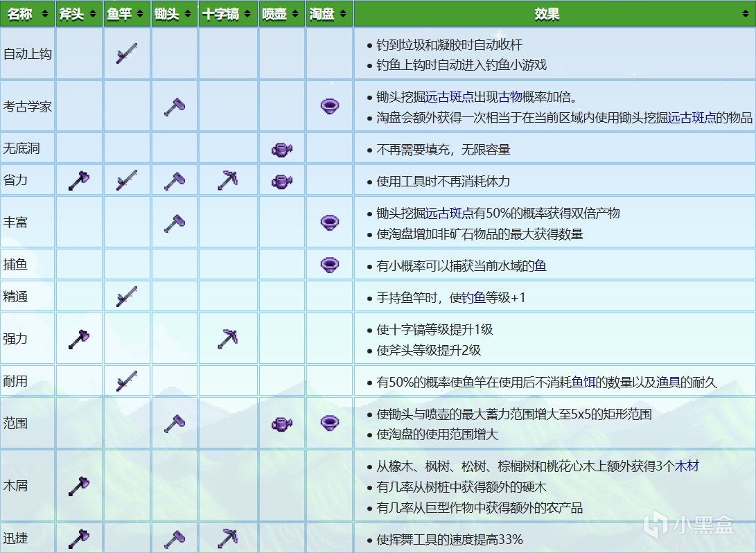Sort table by 效果 column arrows
This screenshot has width=756, height=553.
click(x=746, y=14)
